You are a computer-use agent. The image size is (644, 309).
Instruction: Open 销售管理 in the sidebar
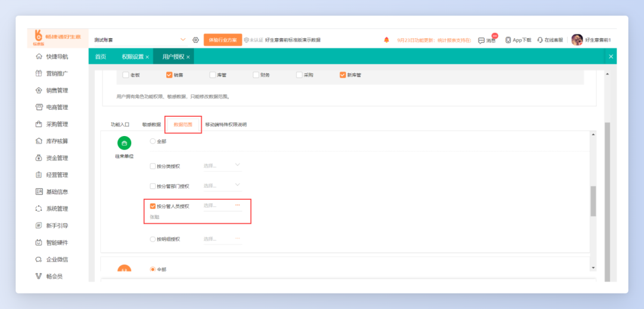pos(52,91)
